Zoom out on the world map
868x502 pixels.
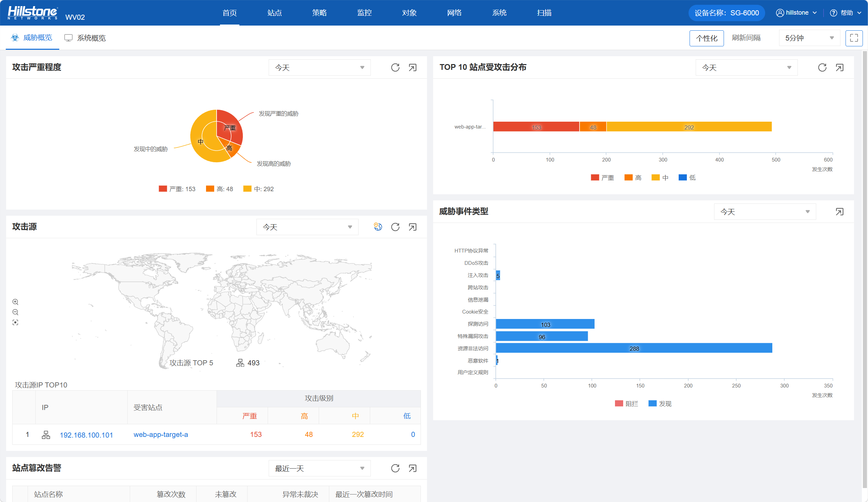coord(16,312)
